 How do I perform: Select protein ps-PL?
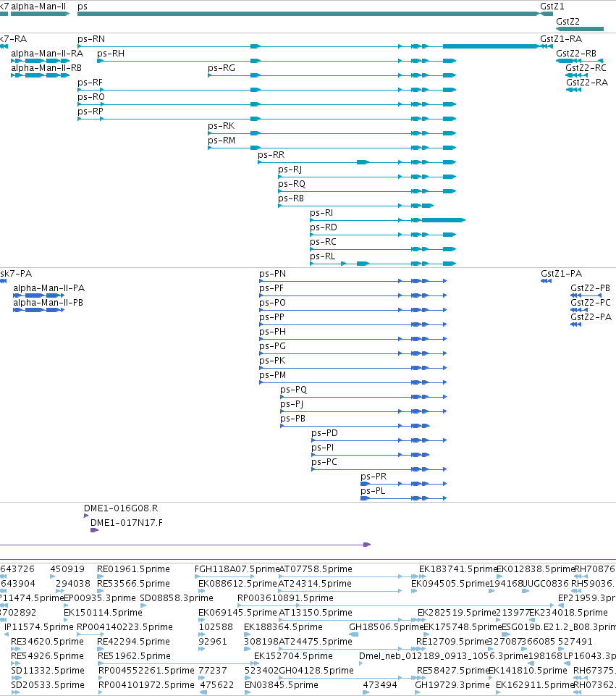coord(373,491)
